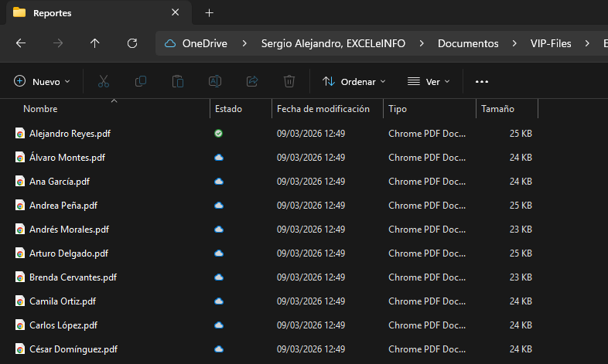The width and height of the screenshot is (608, 364).
Task: Select file Álvaro Montes.pdf
Action: tap(67, 157)
